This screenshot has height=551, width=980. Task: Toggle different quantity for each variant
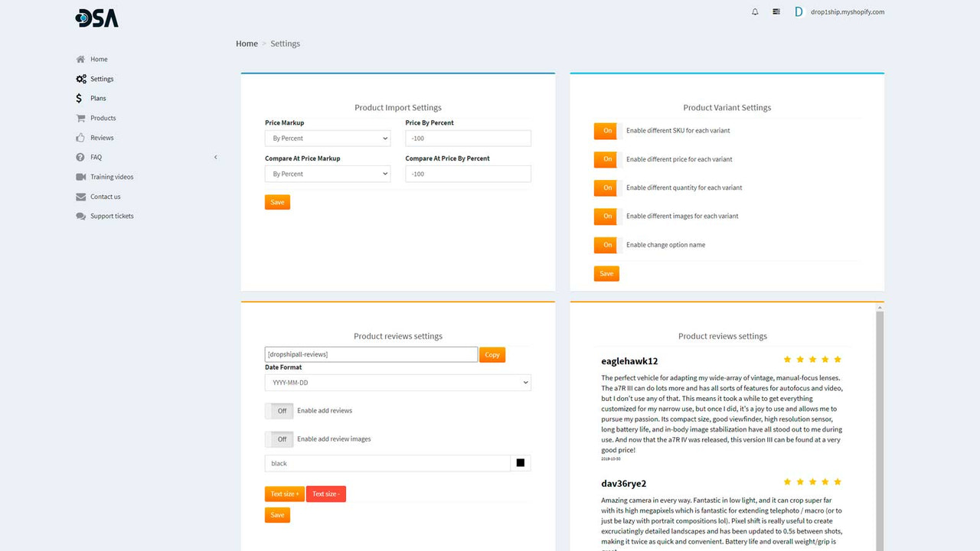(x=608, y=187)
